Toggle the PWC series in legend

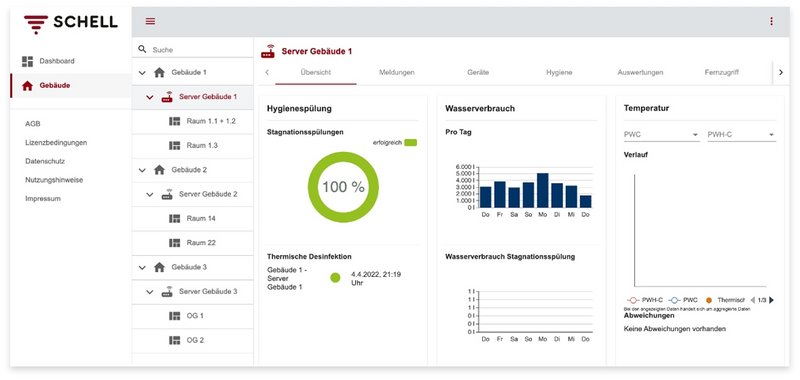[x=683, y=300]
